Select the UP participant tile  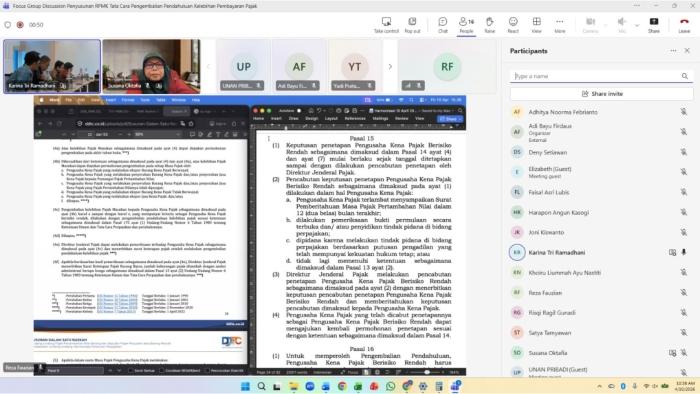coord(243,66)
